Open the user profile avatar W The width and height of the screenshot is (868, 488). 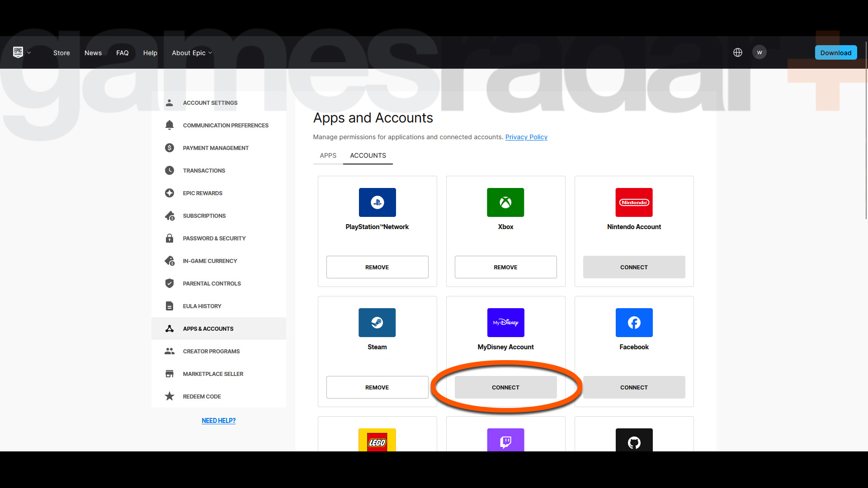tap(759, 52)
